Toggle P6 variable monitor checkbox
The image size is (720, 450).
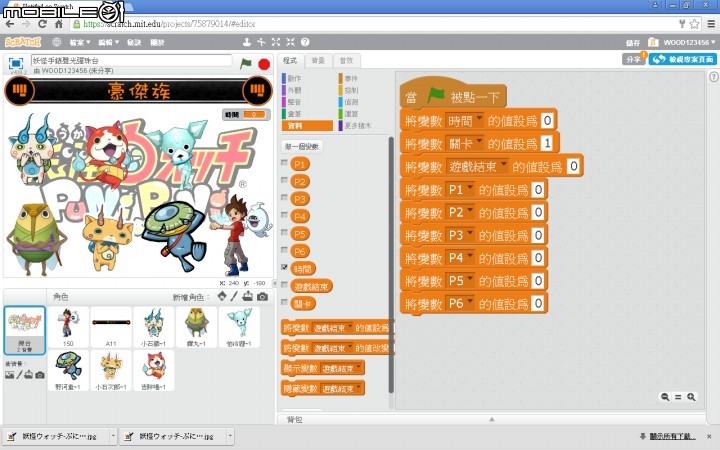click(284, 250)
